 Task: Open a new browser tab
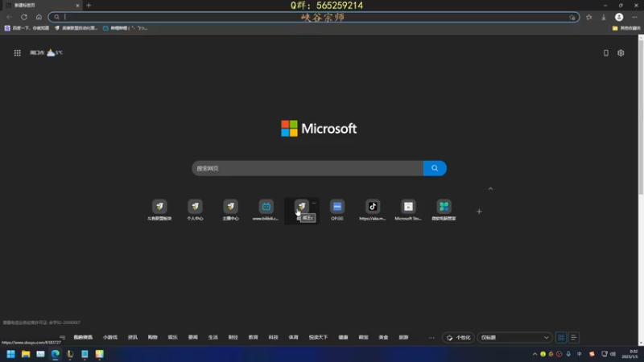tap(89, 6)
